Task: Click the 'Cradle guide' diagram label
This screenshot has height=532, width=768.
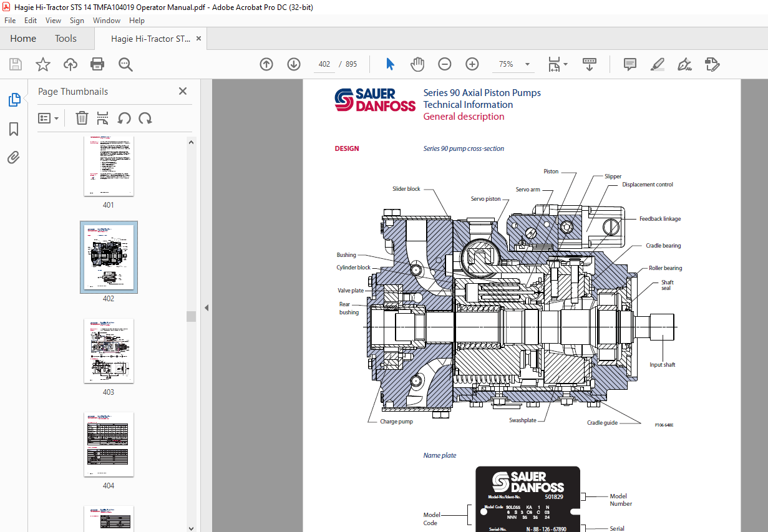Action: tap(602, 423)
